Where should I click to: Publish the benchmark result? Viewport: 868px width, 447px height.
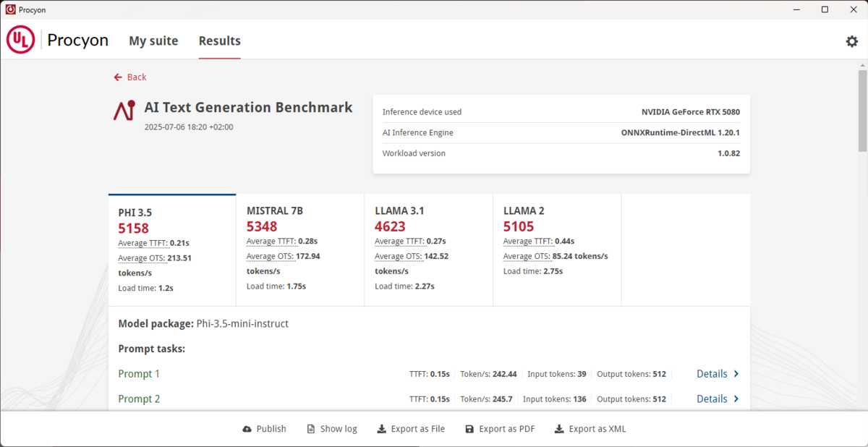point(265,429)
